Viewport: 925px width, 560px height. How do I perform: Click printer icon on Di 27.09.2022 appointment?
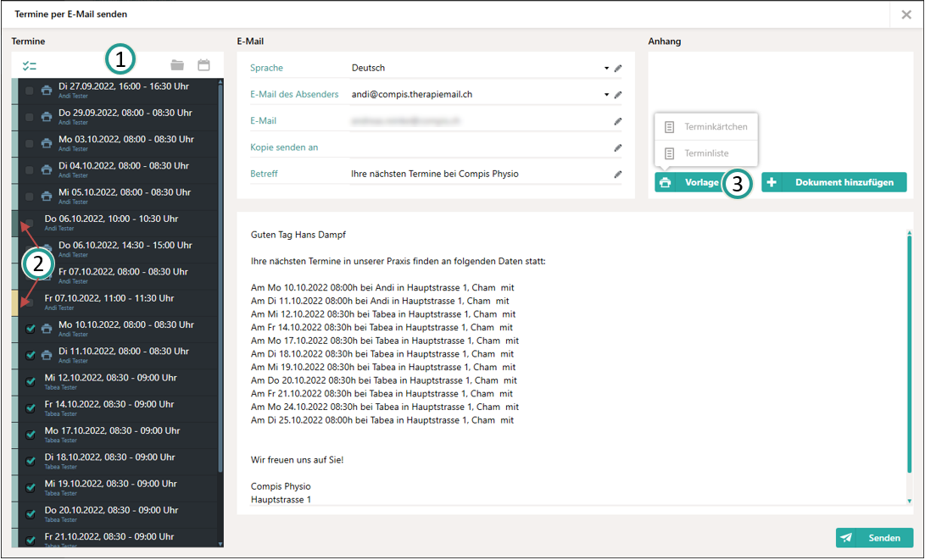[47, 90]
